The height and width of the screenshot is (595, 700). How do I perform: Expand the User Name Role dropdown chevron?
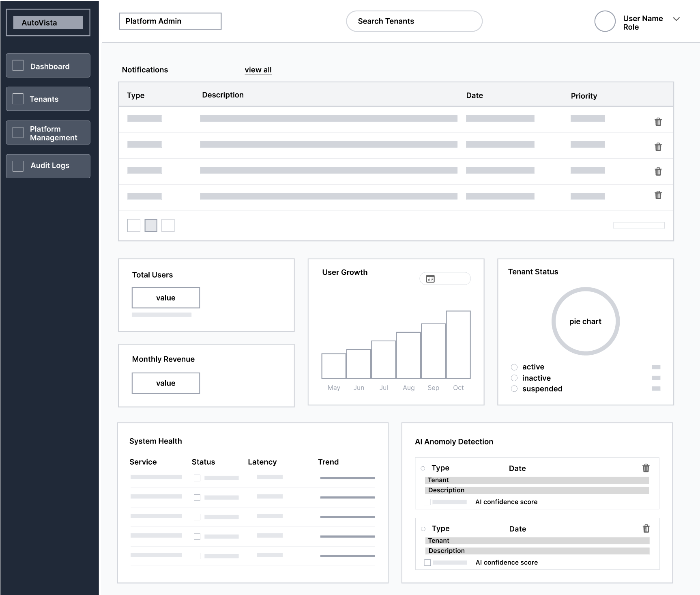[x=676, y=19]
